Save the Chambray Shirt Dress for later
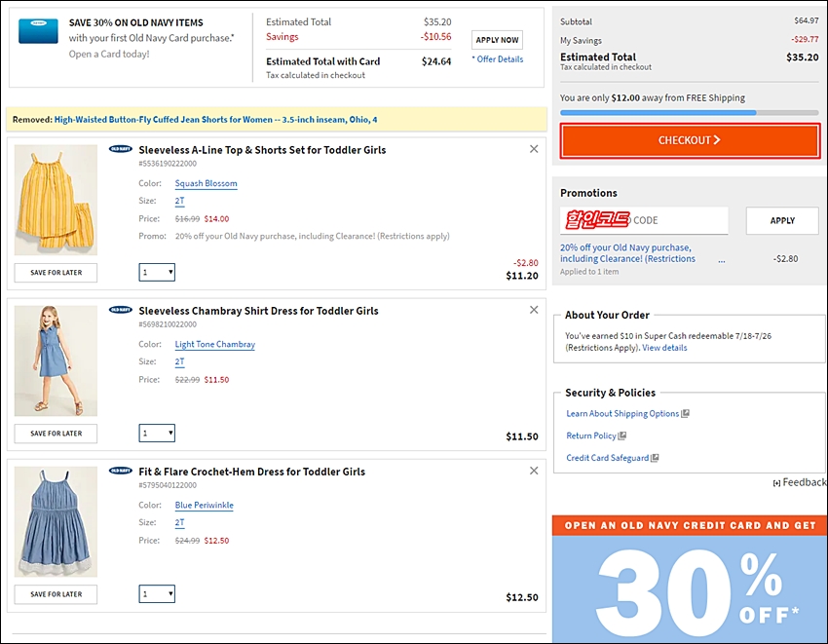828x644 pixels. coord(56,434)
